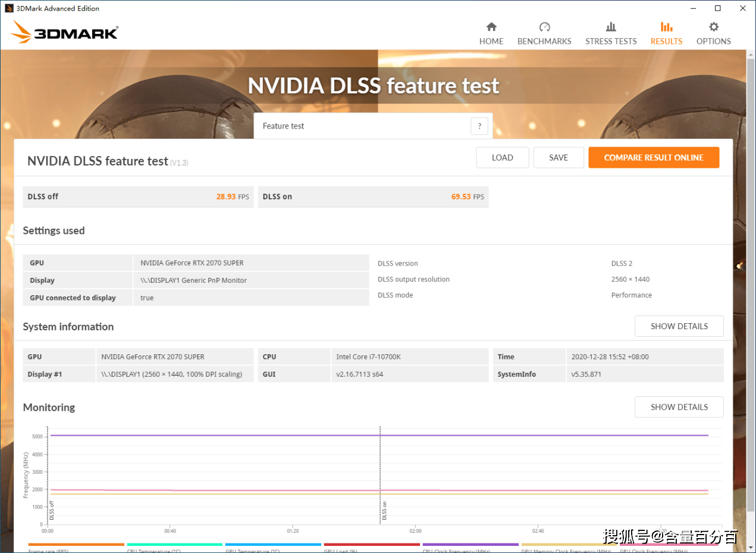Select the Generic PnP Monitor display value
This screenshot has width=756, height=553.
[193, 280]
